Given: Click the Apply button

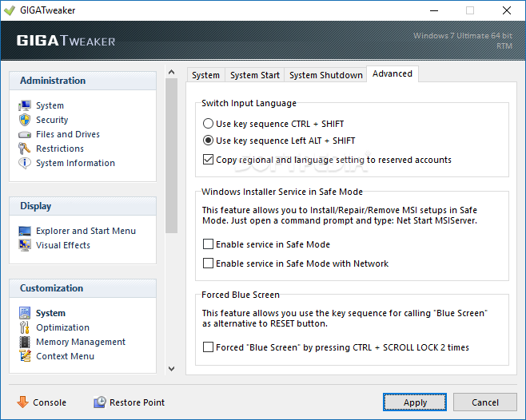Looking at the screenshot, I should point(415,402).
